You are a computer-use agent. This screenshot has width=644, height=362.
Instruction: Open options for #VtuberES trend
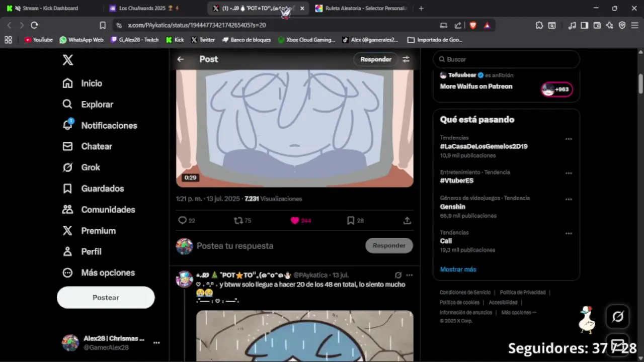(569, 173)
